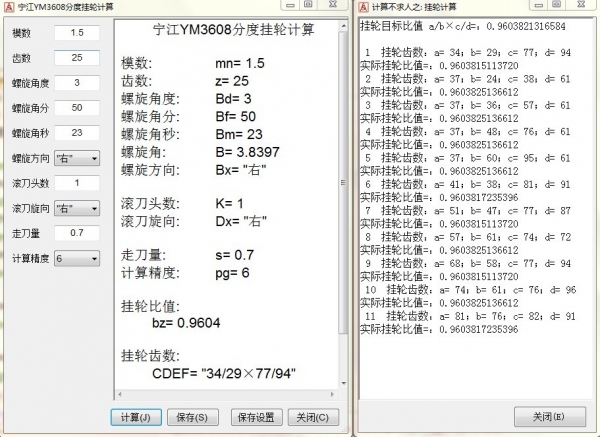The image size is (600, 437).
Task: Click the 保存(S) button
Action: point(192,417)
